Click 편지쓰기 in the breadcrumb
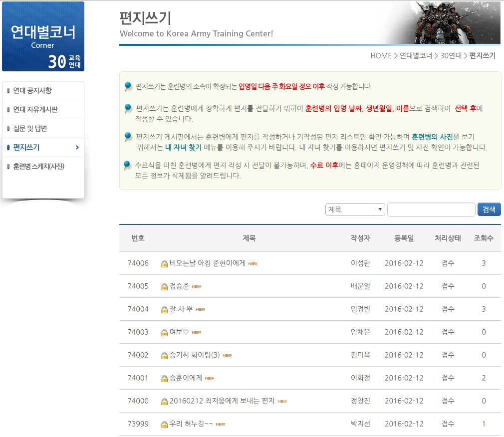Viewport: 504px width, 437px height. [x=483, y=55]
